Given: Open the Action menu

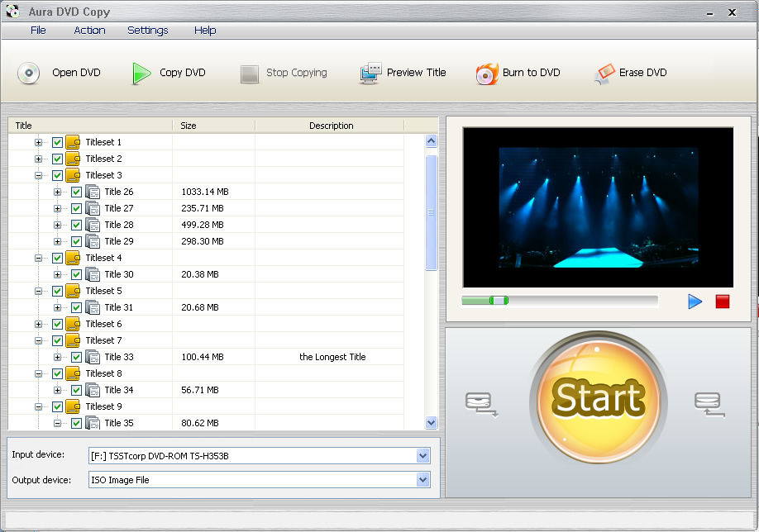Looking at the screenshot, I should [x=89, y=31].
